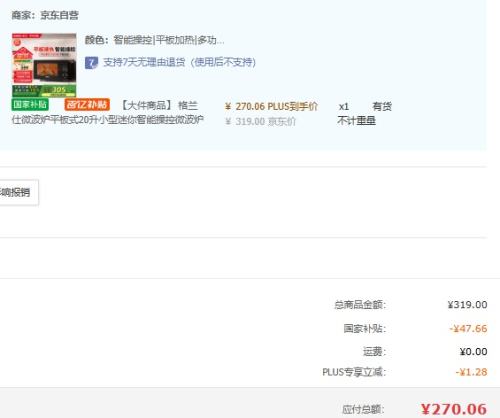500x418 pixels.
Task: Click the green 国家补贴 badge
Action: coord(30,105)
